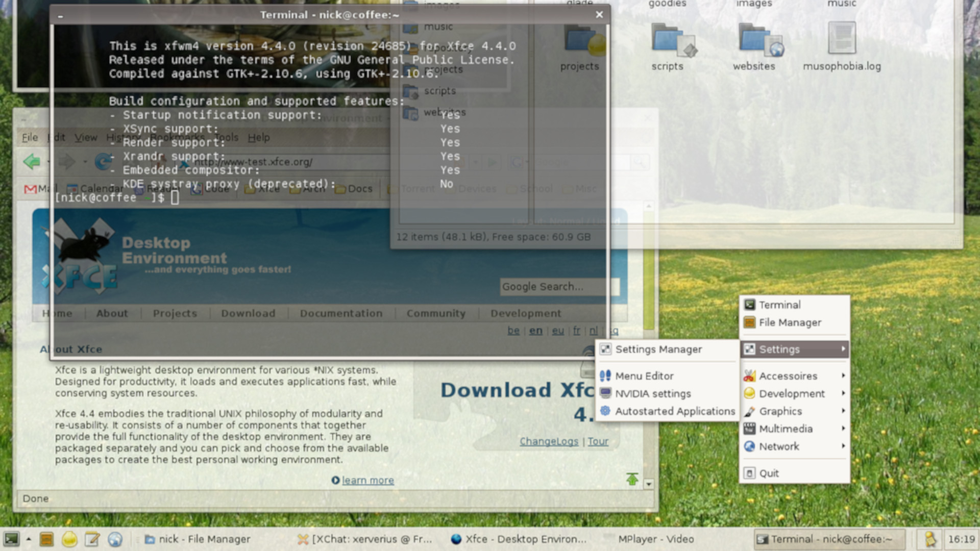The height and width of the screenshot is (551, 980).
Task: Follow the learn more link
Action: (367, 480)
